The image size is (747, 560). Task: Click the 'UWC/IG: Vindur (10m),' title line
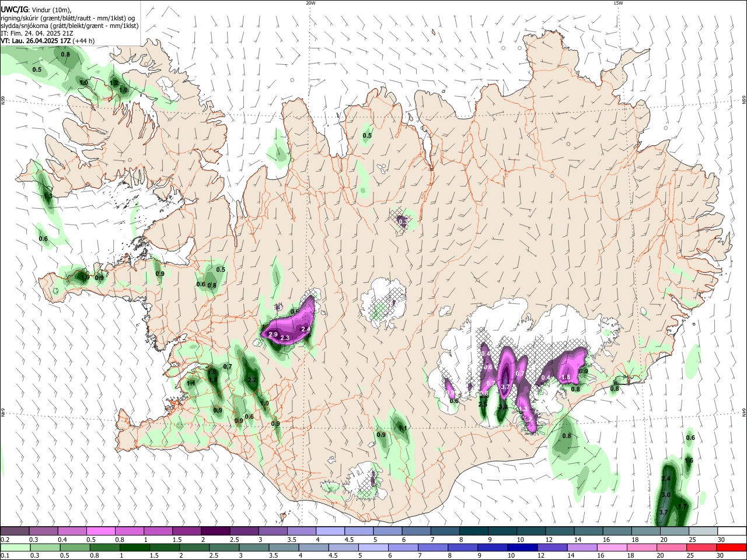[36, 10]
